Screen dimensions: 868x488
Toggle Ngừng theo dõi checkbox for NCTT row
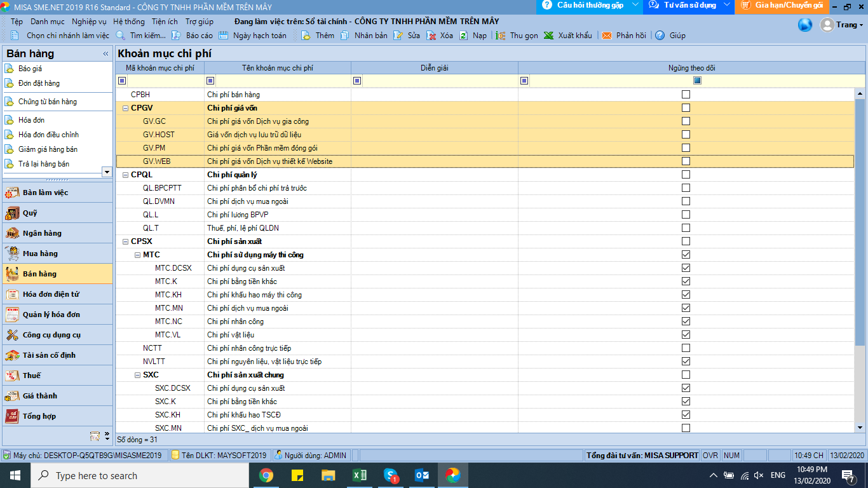click(686, 348)
